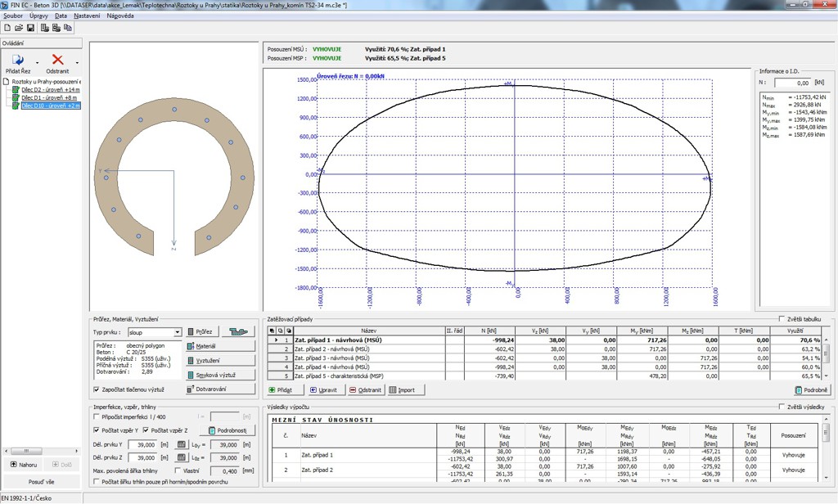Open buckling length calculator for Z
This screenshot has width=838, height=504.
[182, 457]
